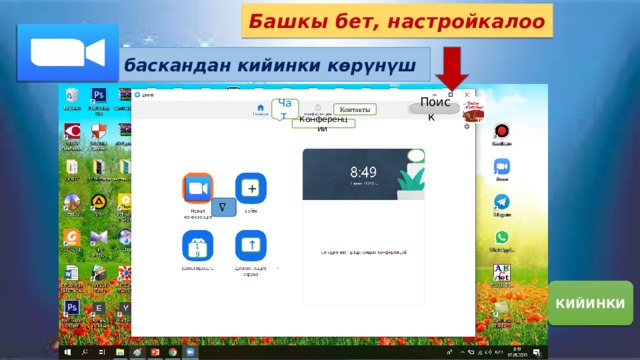640x360 pixels.
Task: Open the Конференции tab
Action: click(323, 123)
